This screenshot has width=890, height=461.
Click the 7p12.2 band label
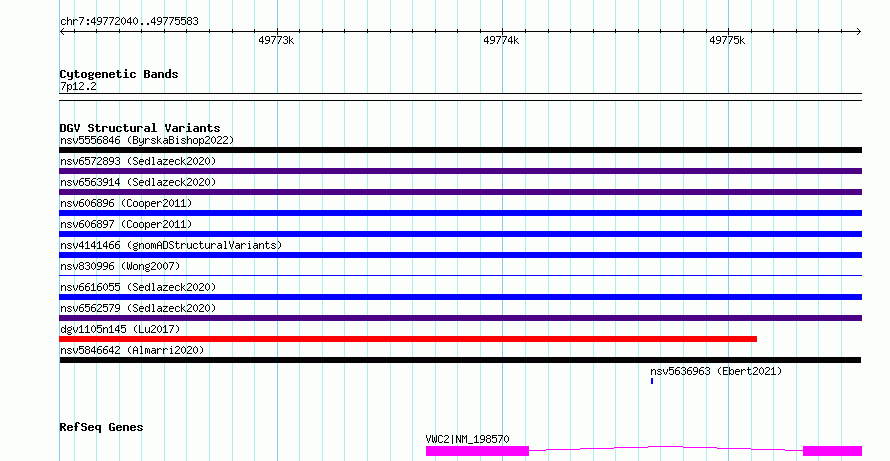(x=78, y=86)
